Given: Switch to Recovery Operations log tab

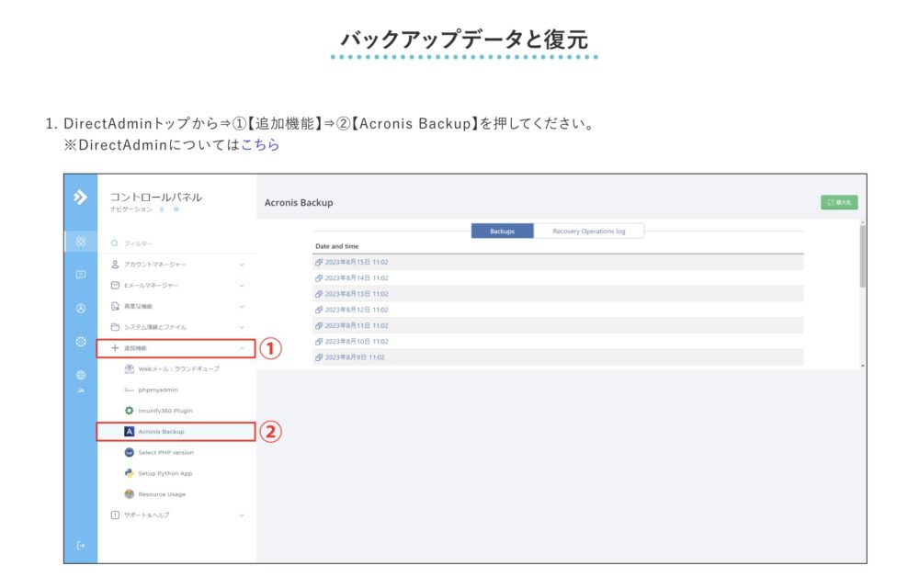Looking at the screenshot, I should [589, 232].
